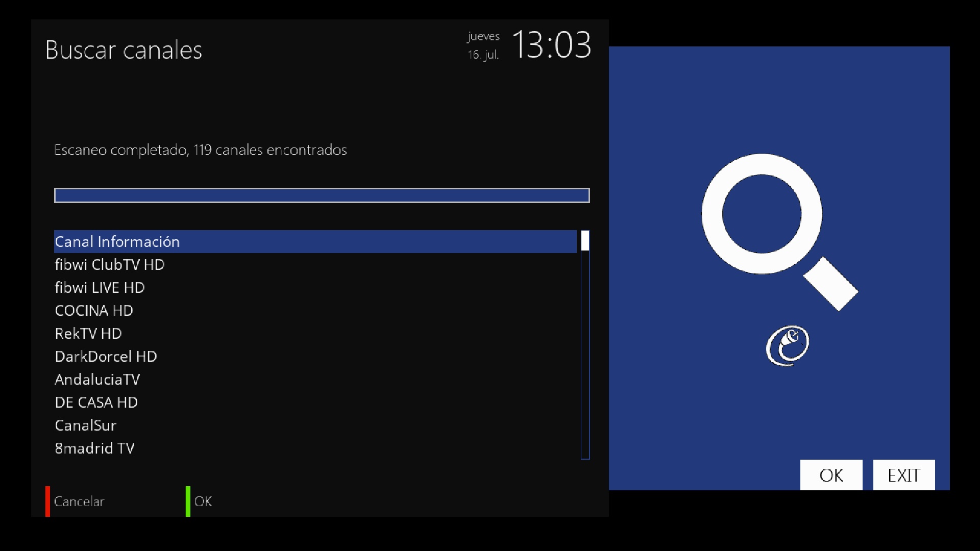
Task: Choose fibwi LIVE HD from the list
Action: click(315, 287)
